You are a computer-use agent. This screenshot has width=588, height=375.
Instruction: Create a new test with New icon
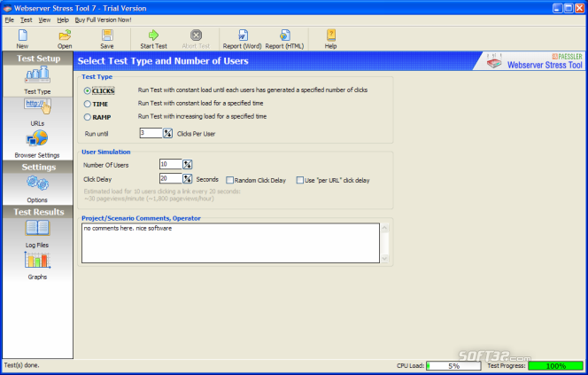click(x=22, y=39)
